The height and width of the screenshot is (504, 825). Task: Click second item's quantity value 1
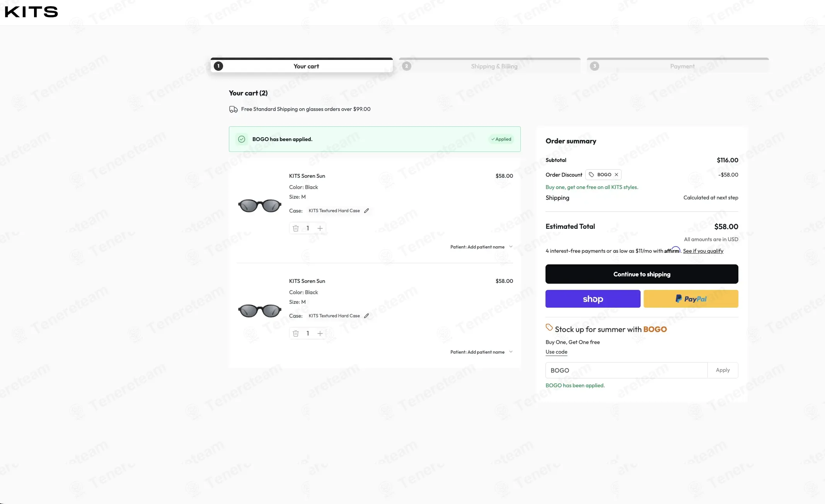308,334
